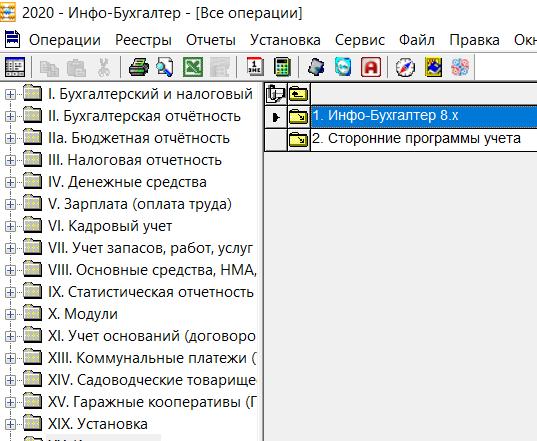
Task: Expand XIII. Коммунальные платежи node
Action: pyautogui.click(x=10, y=358)
